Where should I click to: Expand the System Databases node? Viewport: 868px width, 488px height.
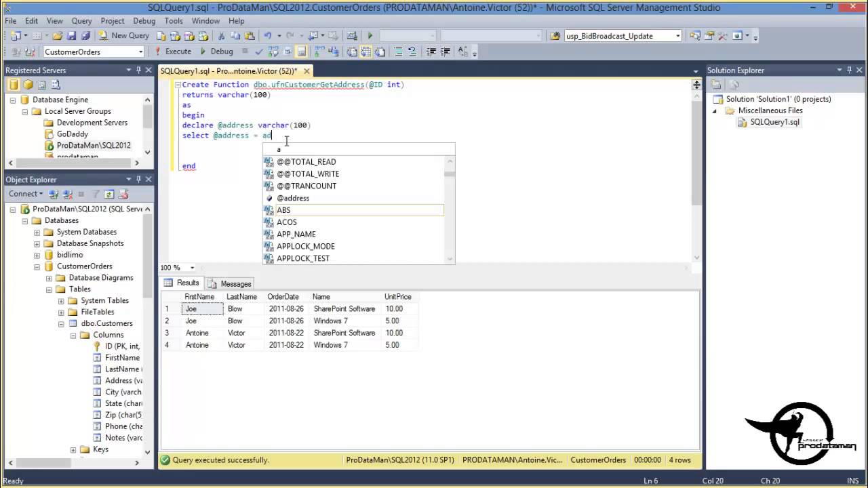click(37, 232)
